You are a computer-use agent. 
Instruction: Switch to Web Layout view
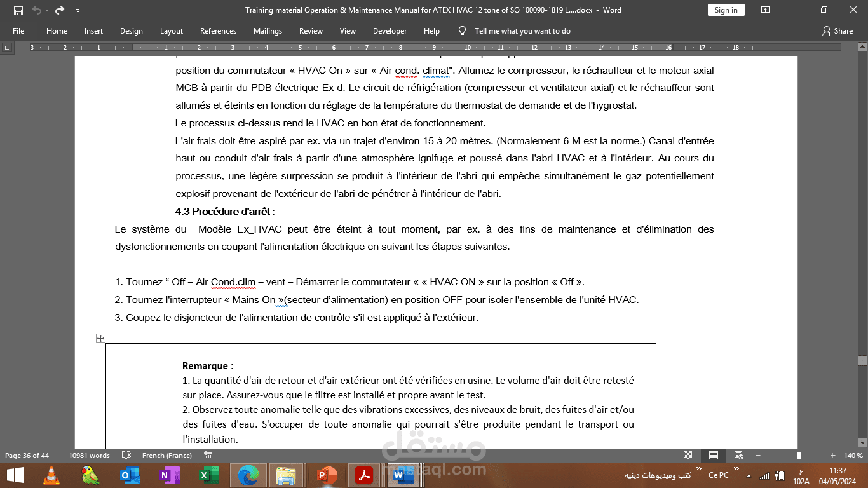coord(738,456)
